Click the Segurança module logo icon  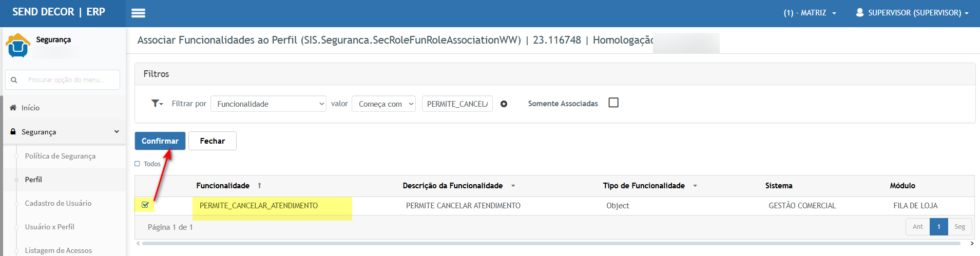pyautogui.click(x=18, y=45)
